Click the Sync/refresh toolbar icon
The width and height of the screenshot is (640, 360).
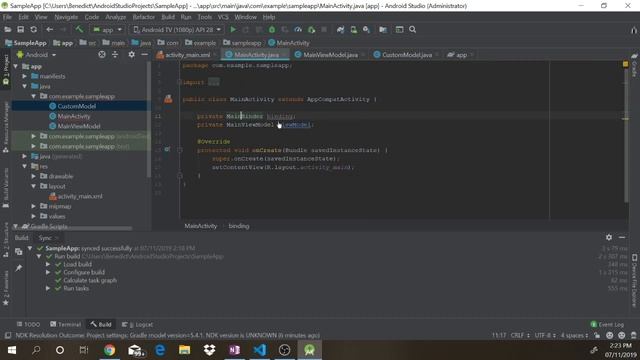point(33,30)
